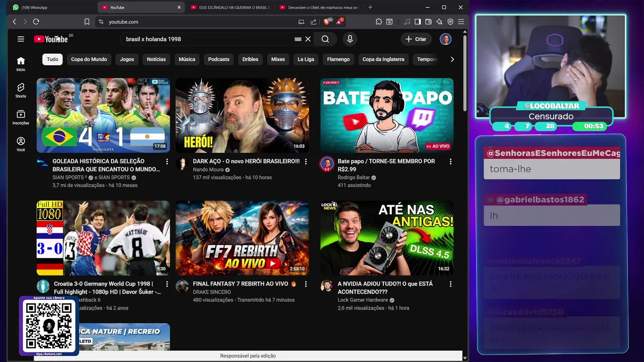Open Shorts in the sidebar
The width and height of the screenshot is (644, 362).
tap(21, 90)
